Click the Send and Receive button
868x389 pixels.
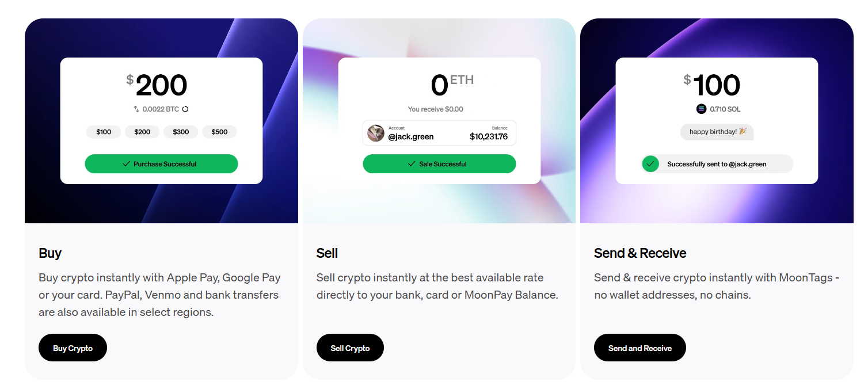point(639,348)
